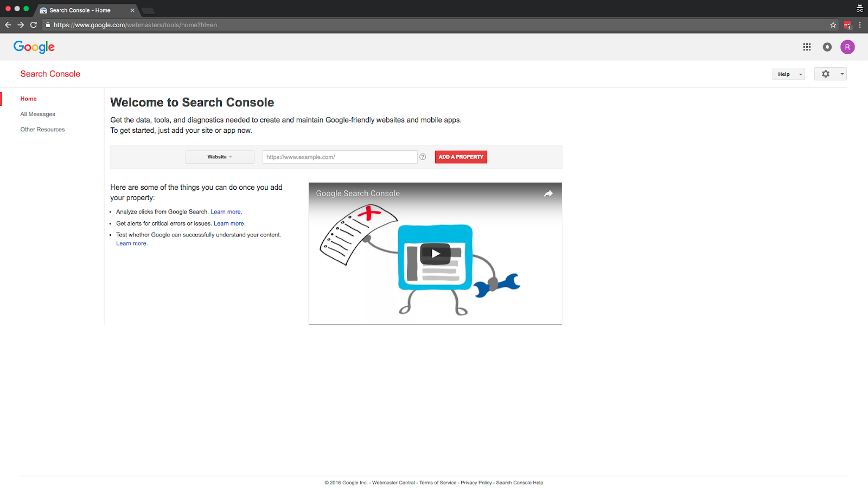
Task: Click the Google logo
Action: point(34,47)
